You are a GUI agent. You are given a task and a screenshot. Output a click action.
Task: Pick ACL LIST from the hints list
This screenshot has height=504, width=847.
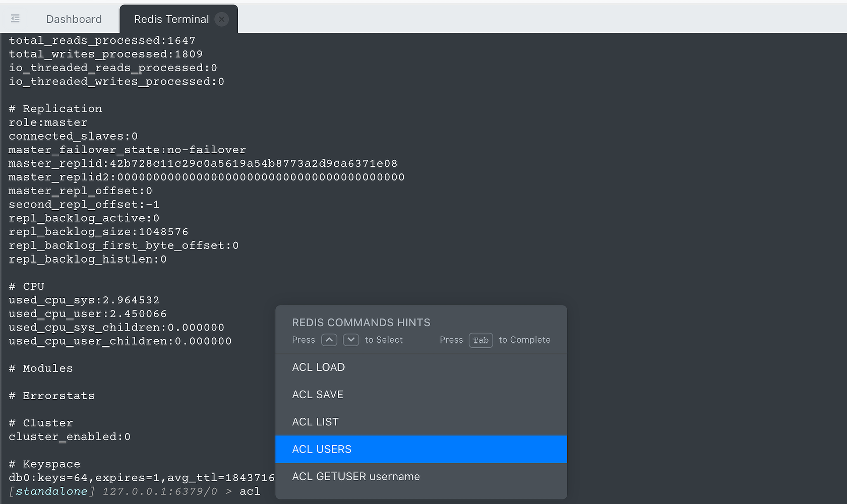[421, 422]
